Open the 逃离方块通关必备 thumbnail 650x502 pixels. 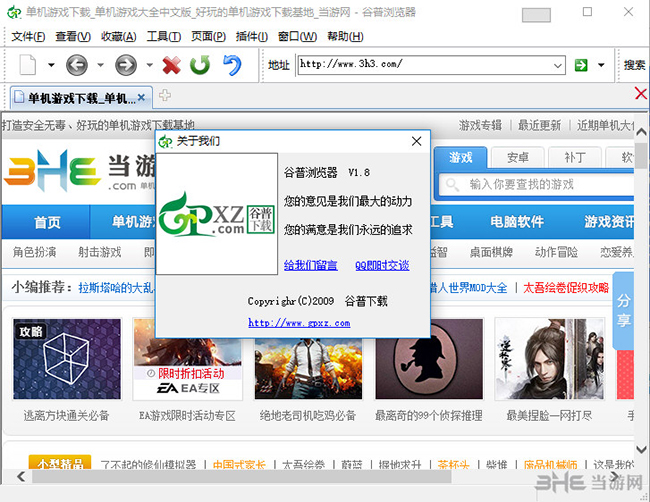tap(67, 359)
